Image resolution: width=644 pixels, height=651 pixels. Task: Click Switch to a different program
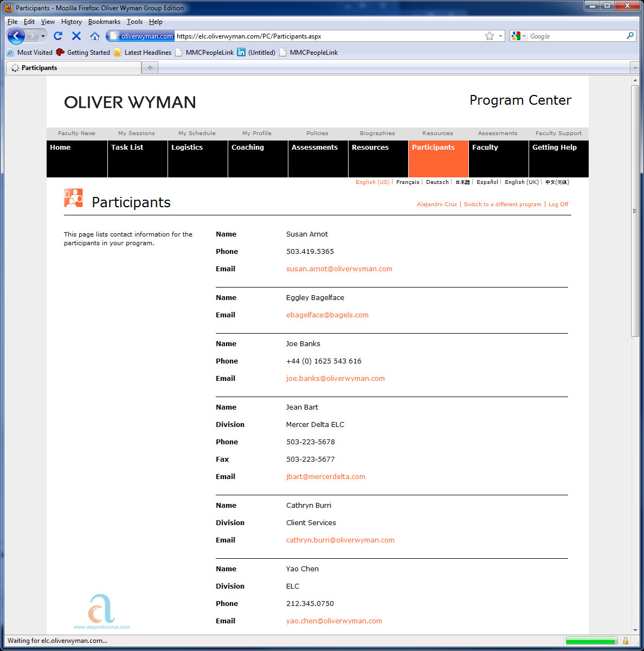tap(503, 205)
